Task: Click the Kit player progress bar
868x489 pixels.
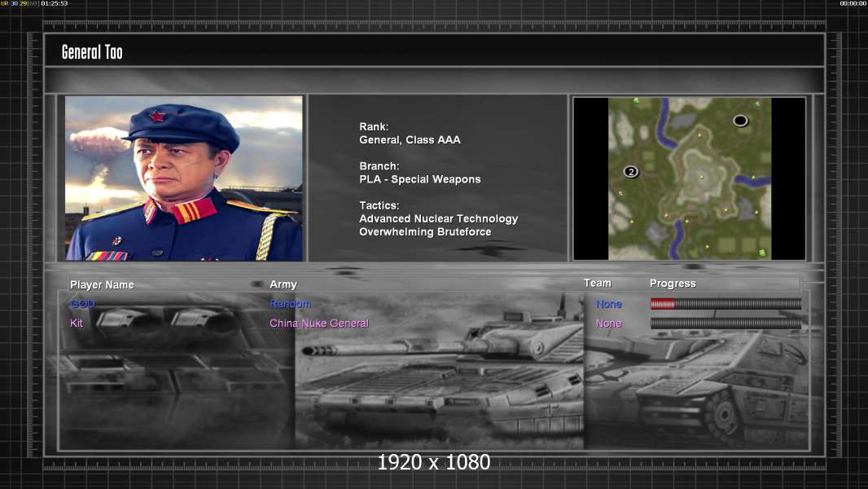Action: (726, 323)
